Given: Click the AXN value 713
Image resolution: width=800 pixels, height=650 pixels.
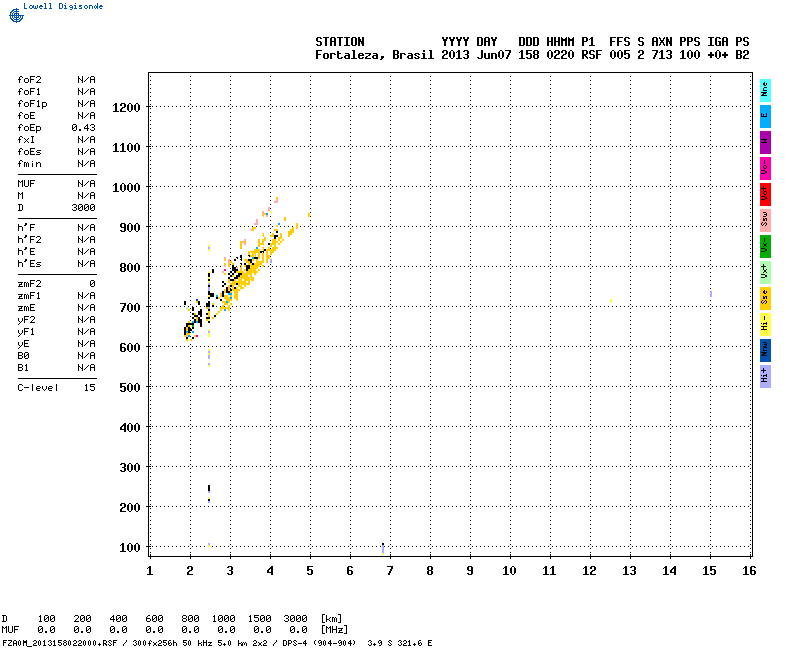Looking at the screenshot, I should tap(662, 55).
